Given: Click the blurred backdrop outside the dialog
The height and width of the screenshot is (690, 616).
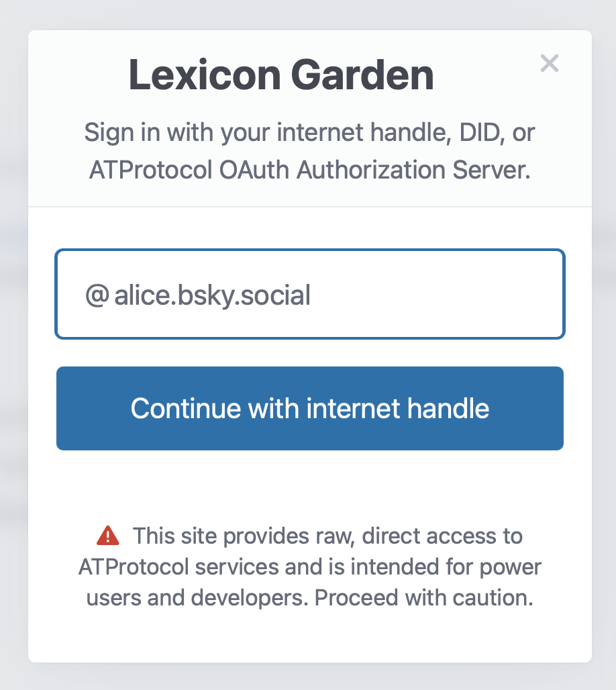Looking at the screenshot, I should coord(13,336).
